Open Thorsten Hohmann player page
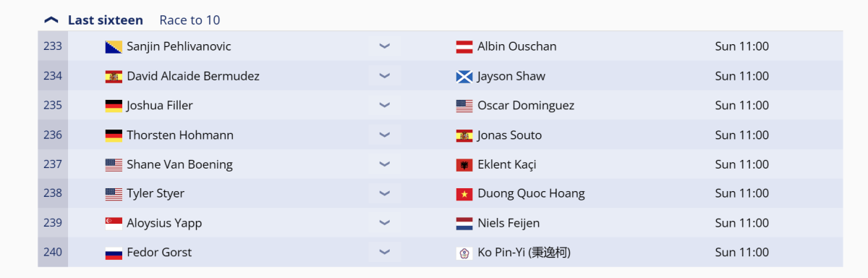 click(180, 135)
